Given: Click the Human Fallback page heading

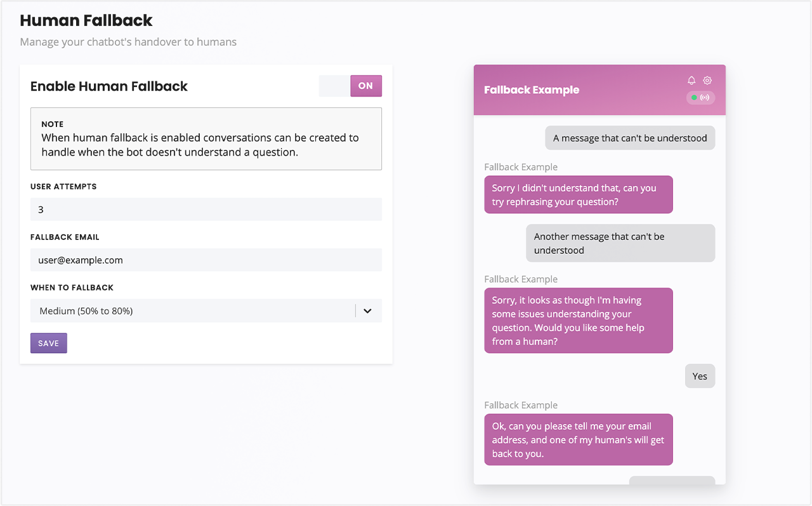Looking at the screenshot, I should (x=86, y=20).
